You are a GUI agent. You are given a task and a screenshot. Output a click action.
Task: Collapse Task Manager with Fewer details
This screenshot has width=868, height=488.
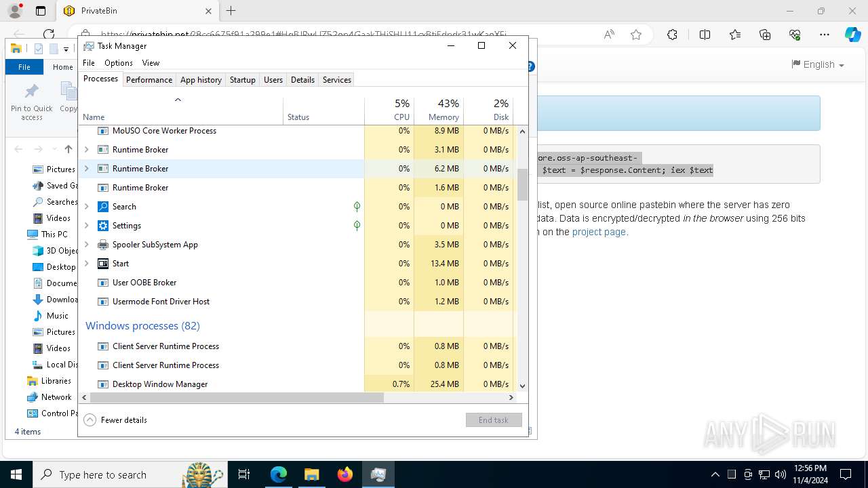[x=115, y=420]
